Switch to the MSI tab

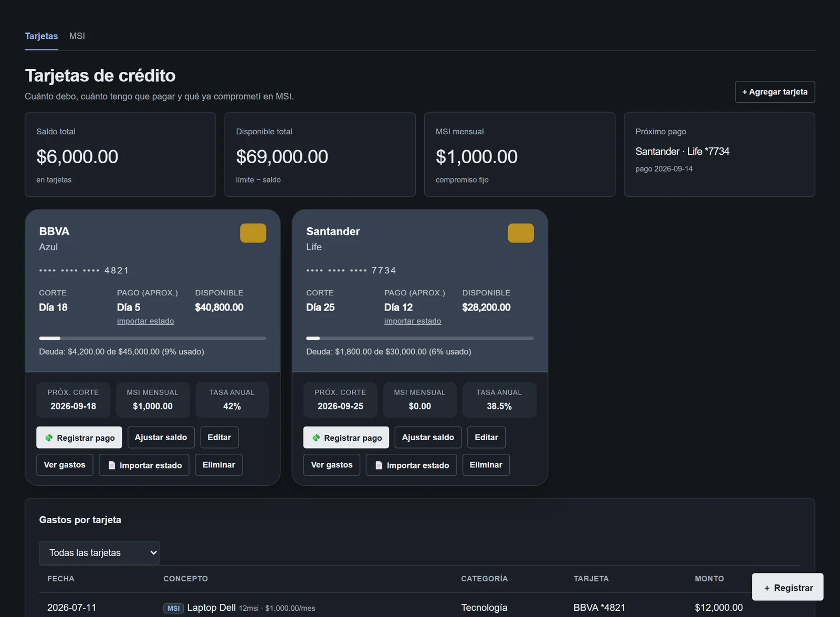(77, 36)
